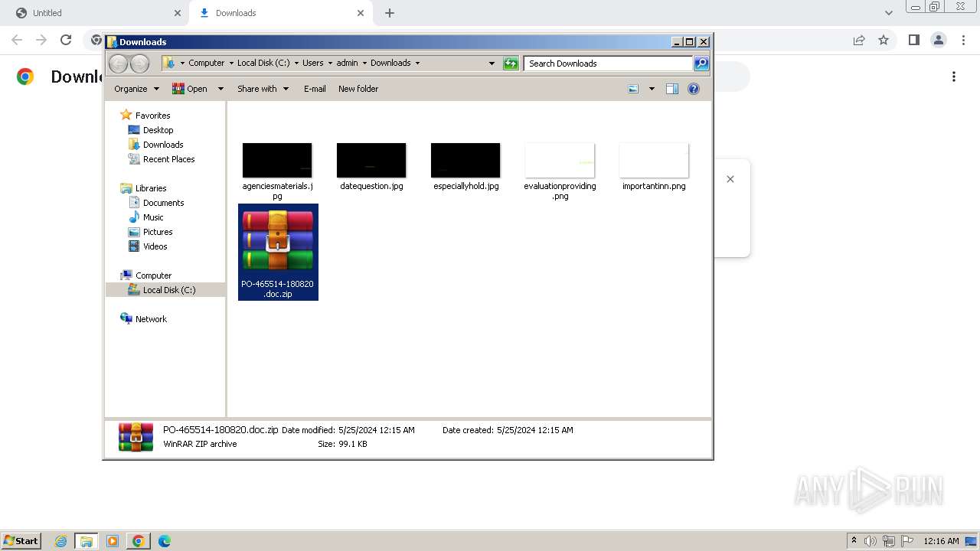Click the change view icon in Explorer toolbar
Image resolution: width=980 pixels, height=551 pixels.
[633, 89]
